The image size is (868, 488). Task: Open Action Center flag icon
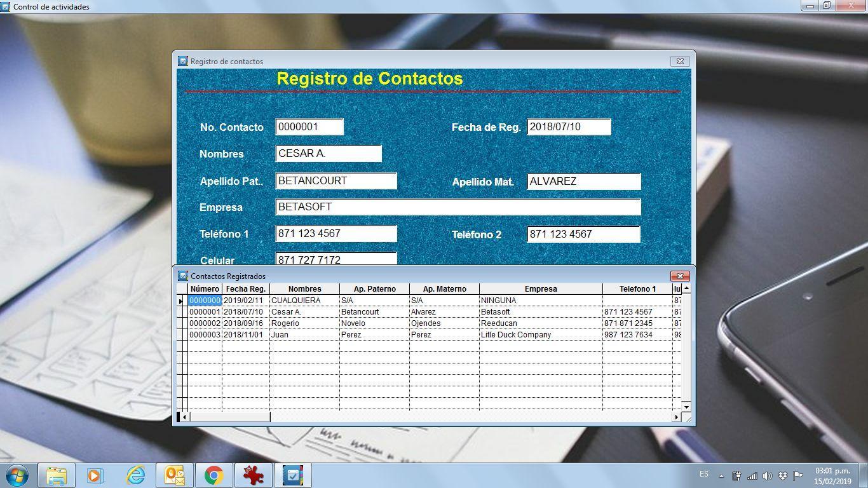[798, 475]
